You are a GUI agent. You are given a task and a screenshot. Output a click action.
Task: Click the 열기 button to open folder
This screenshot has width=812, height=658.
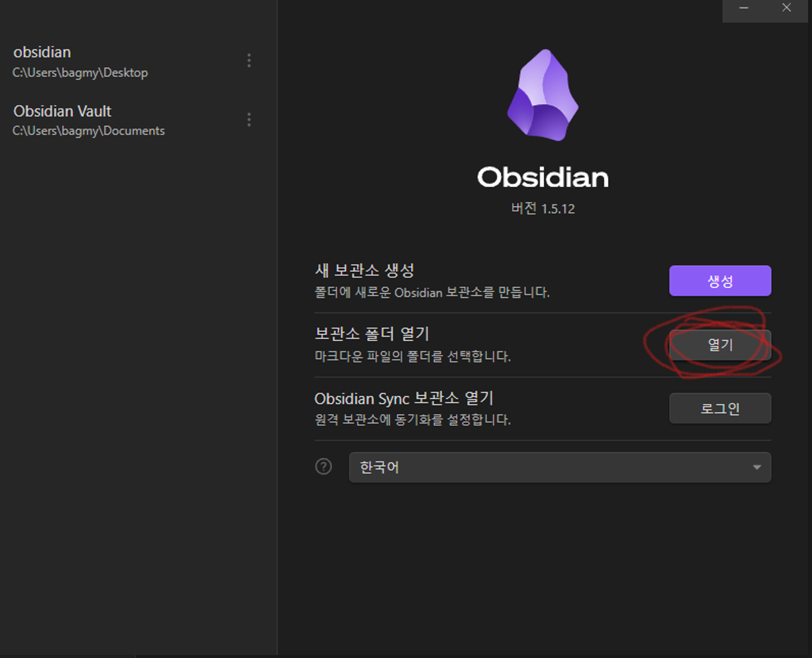pos(720,345)
